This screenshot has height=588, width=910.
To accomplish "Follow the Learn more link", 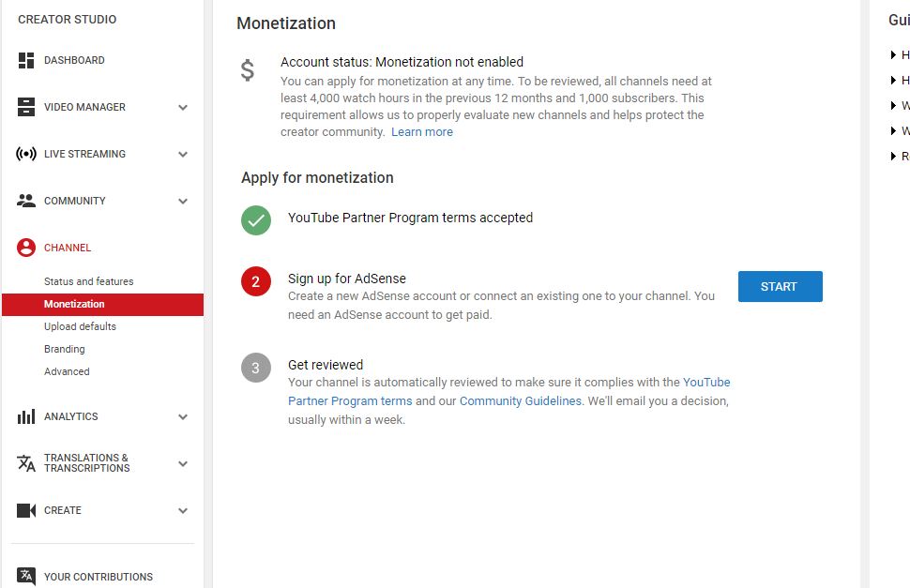I will coord(422,132).
